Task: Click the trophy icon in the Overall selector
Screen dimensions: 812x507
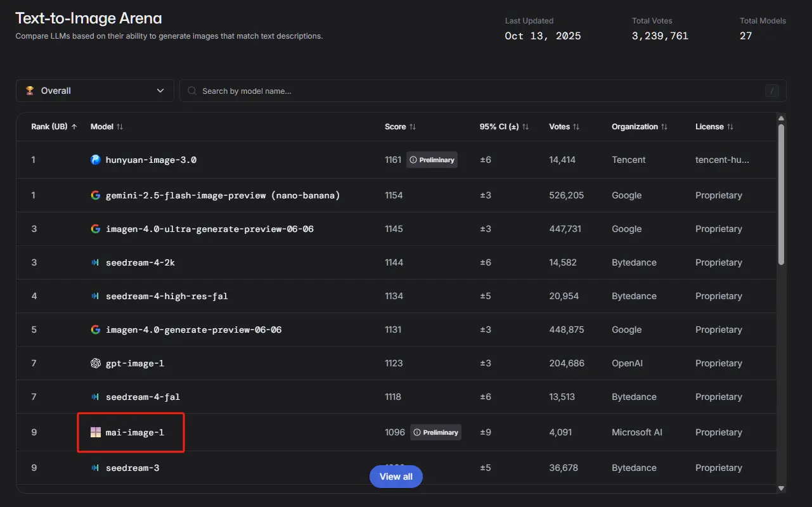Action: 30,91
